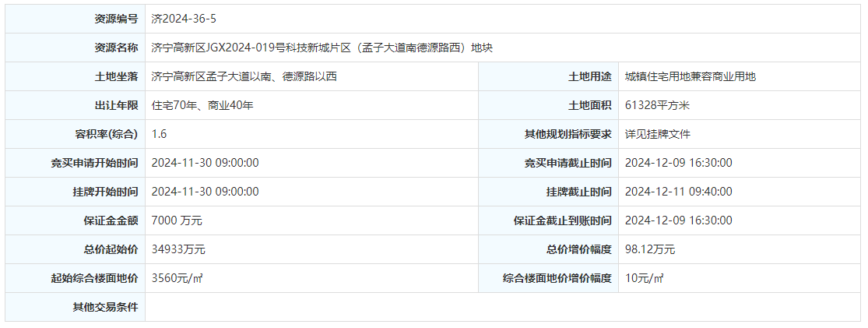868x328 pixels.
Task: Click the floor area ratio value 1.6
Action: point(159,134)
